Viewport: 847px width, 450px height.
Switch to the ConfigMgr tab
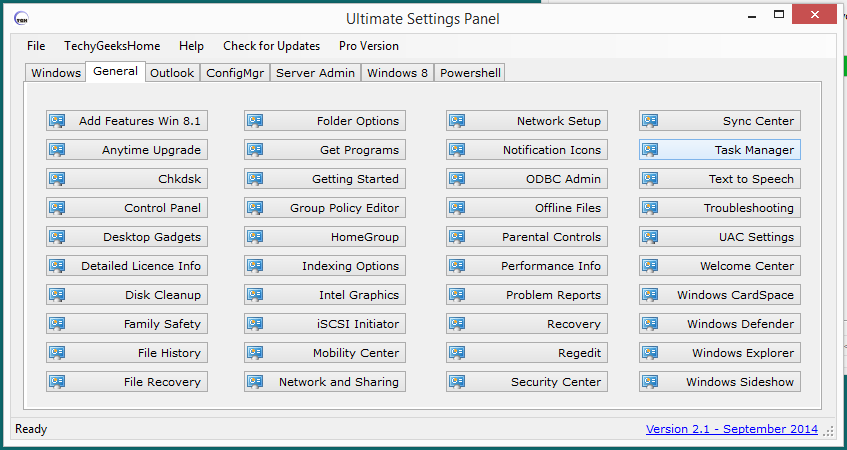[235, 73]
